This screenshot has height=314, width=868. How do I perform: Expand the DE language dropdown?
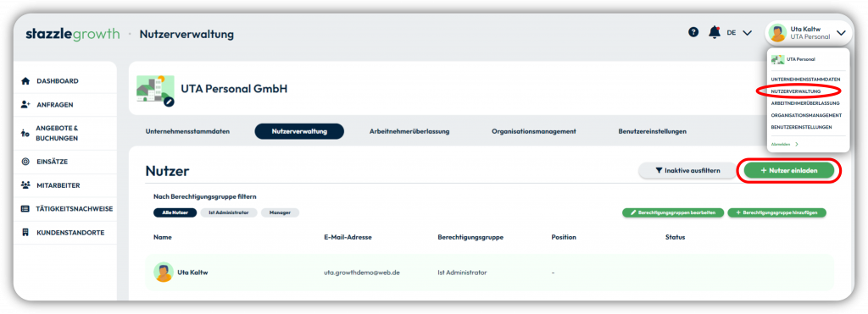[x=739, y=33]
